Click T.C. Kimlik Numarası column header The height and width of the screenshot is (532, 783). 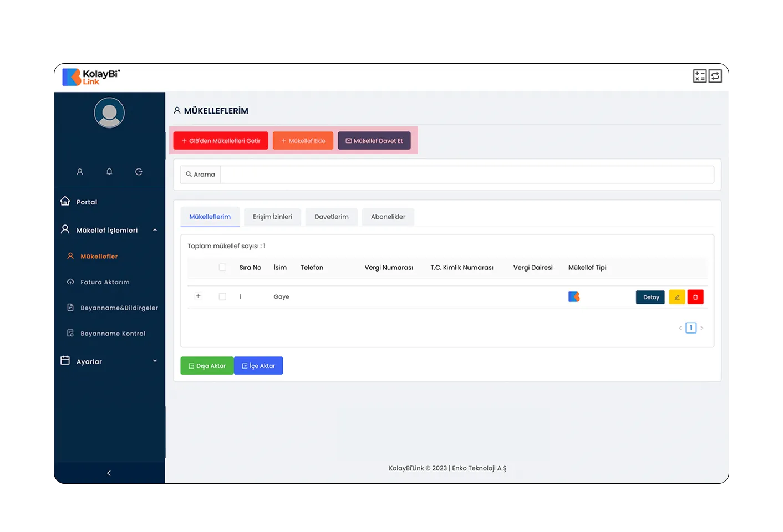click(462, 268)
